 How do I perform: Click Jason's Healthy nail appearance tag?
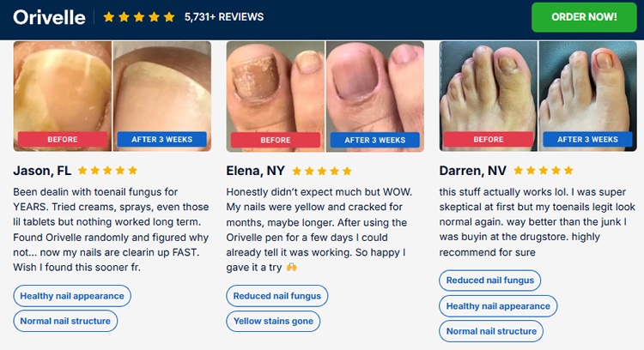(72, 296)
